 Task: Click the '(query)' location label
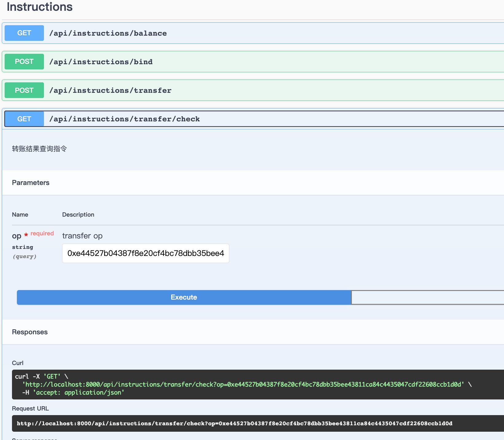click(x=24, y=257)
